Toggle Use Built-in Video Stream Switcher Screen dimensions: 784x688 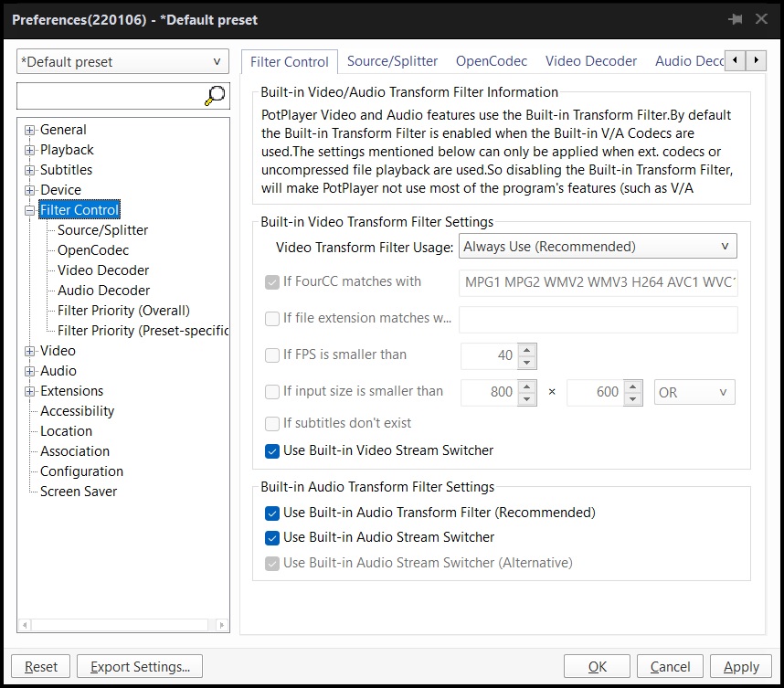tap(272, 450)
